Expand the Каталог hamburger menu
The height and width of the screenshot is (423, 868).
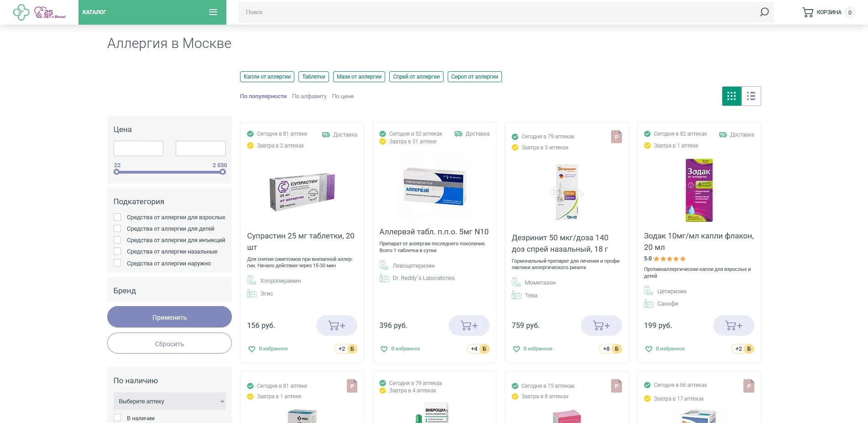coord(213,12)
